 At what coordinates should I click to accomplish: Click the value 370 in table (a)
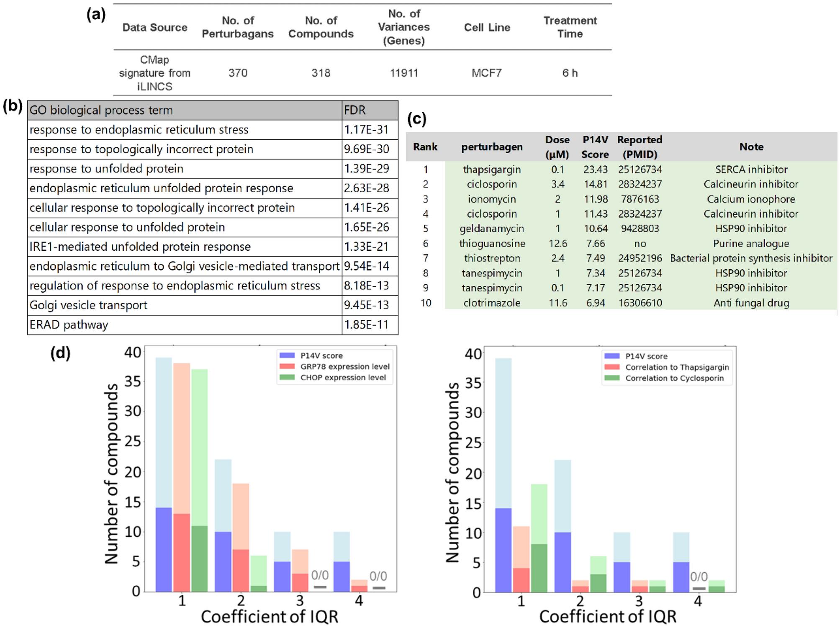point(238,73)
